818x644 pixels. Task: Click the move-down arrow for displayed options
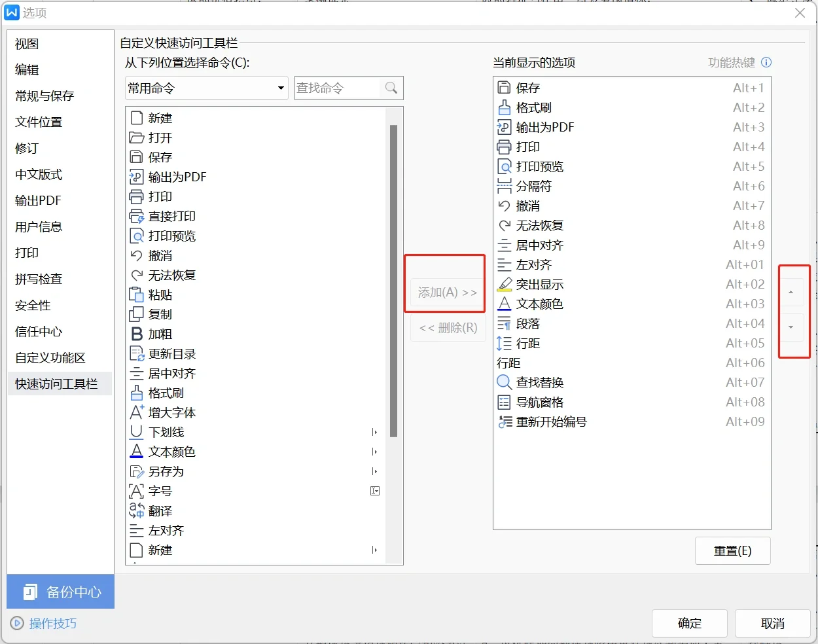click(791, 327)
